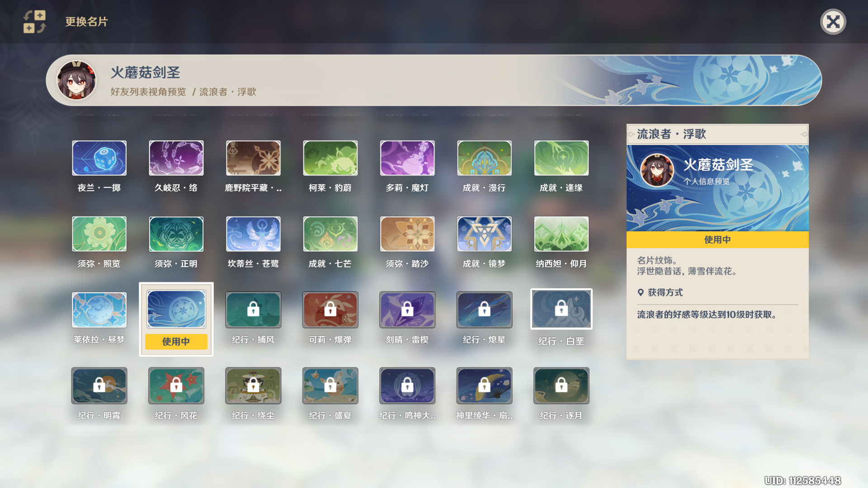Choose the locked 纪行・白垩 namecard
Screen dimensions: 868x488
pyautogui.click(x=561, y=309)
